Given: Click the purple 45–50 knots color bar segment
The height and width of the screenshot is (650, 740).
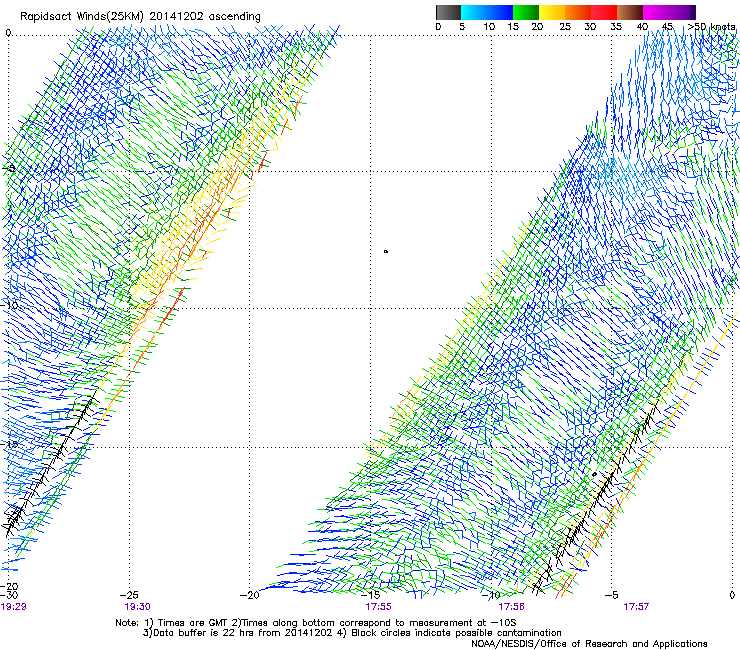Looking at the screenshot, I should tap(682, 12).
